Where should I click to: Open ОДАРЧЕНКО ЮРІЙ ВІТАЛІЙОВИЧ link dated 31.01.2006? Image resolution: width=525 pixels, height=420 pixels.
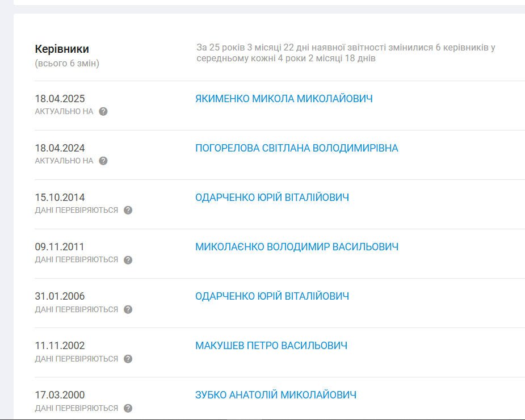click(x=272, y=296)
